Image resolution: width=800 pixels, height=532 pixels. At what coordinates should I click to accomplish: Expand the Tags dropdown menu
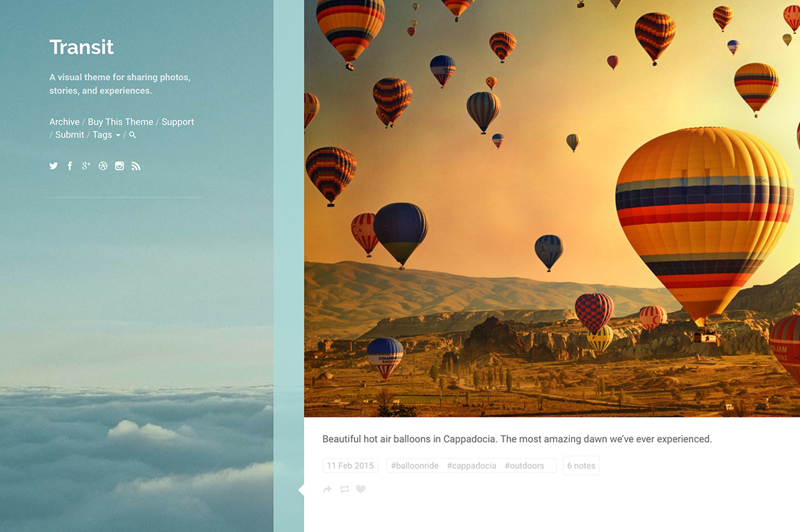[106, 135]
